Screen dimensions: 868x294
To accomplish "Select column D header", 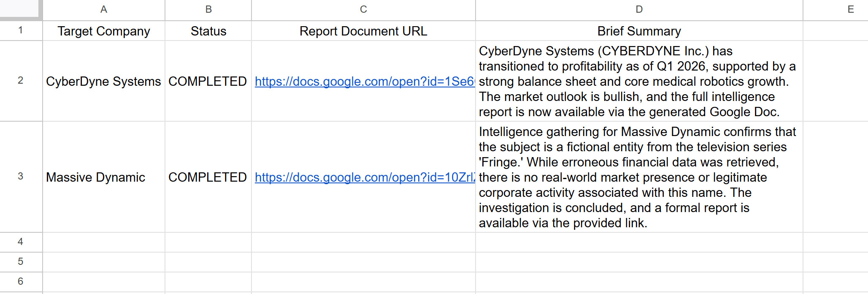I will pos(639,10).
